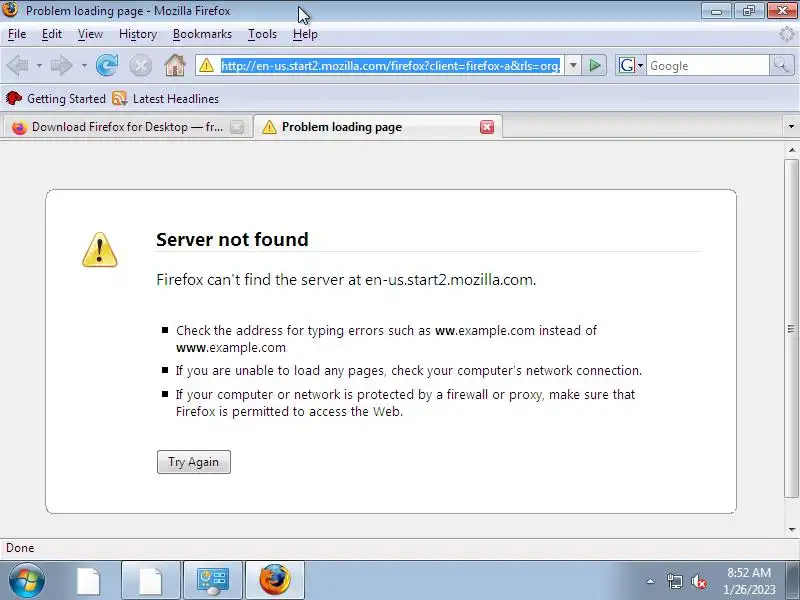
Task: Restore down the Firefox window
Action: click(x=748, y=11)
